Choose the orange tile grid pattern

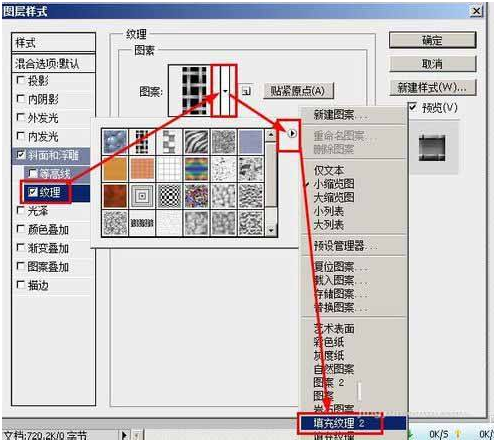point(142,169)
